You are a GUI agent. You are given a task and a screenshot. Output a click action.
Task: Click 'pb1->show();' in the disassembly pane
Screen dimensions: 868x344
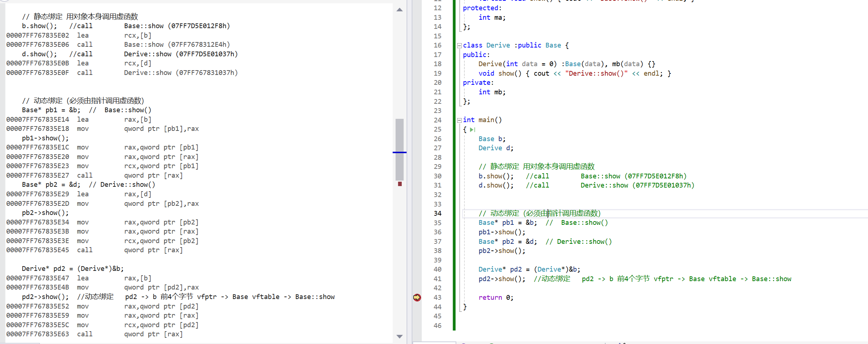point(45,138)
